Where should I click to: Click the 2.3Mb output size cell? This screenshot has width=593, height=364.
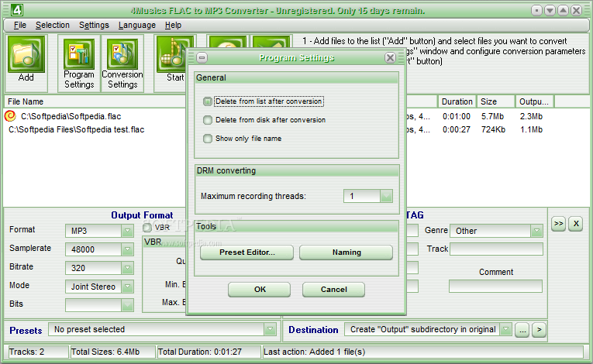point(531,116)
